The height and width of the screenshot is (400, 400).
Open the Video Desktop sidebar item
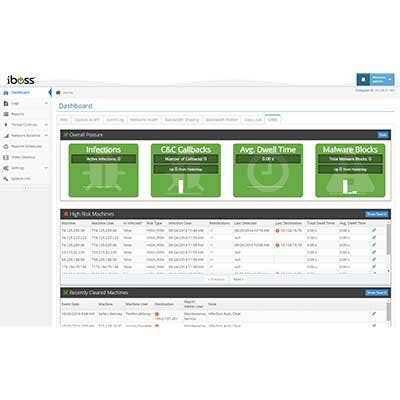click(19, 157)
